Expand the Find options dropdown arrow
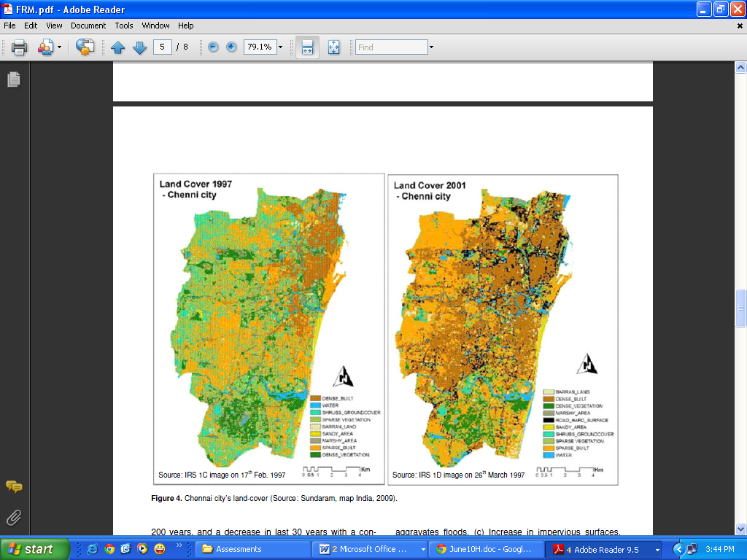This screenshot has height=560, width=747. pyautogui.click(x=431, y=47)
